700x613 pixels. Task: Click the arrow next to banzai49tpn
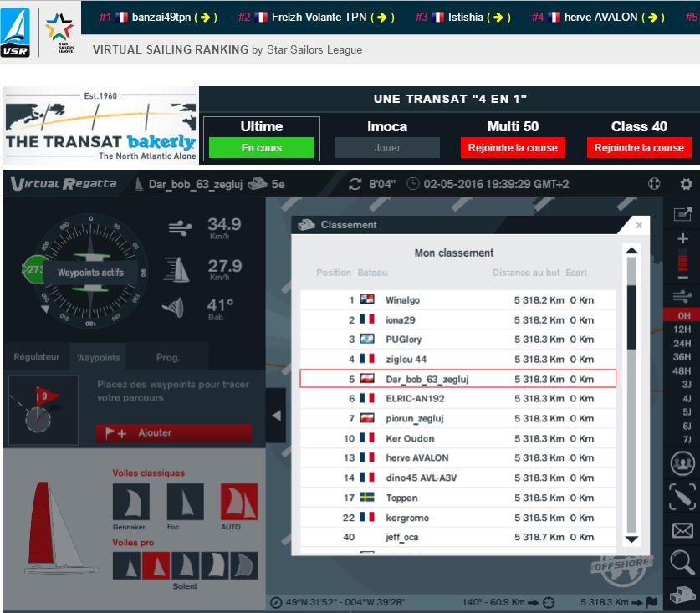coord(206,18)
